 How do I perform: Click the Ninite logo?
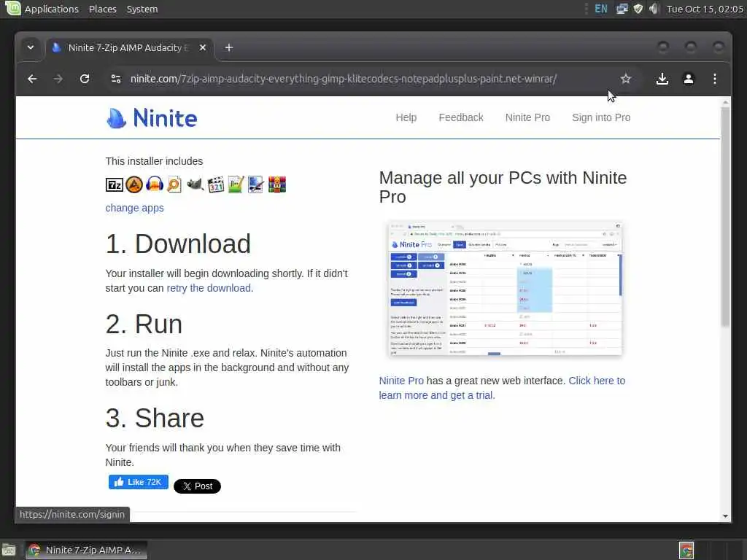click(152, 118)
